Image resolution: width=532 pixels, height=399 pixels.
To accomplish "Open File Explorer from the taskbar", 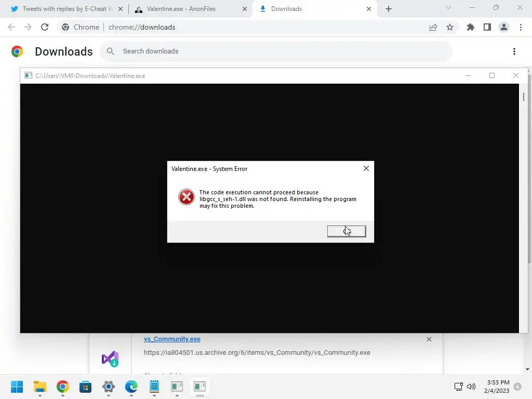I will tap(39, 387).
